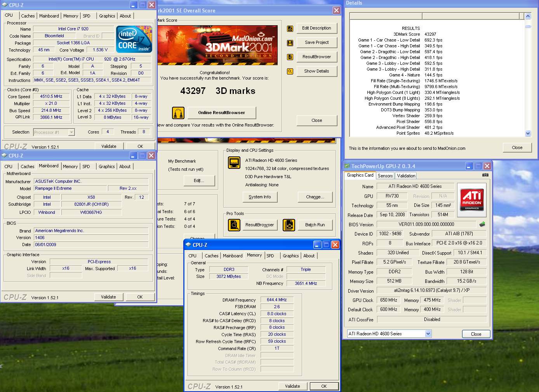Image resolution: width=539 pixels, height=392 pixels.
Task: Open the Sensors tab in GPU-Z
Action: 385,176
